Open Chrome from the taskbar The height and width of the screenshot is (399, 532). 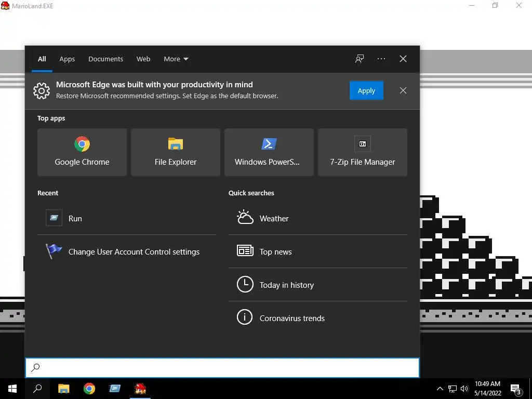click(x=89, y=389)
